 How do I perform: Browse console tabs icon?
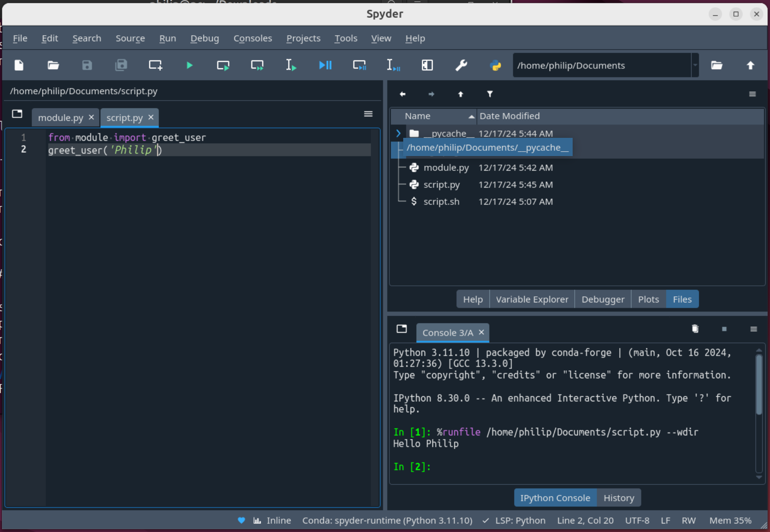click(402, 329)
